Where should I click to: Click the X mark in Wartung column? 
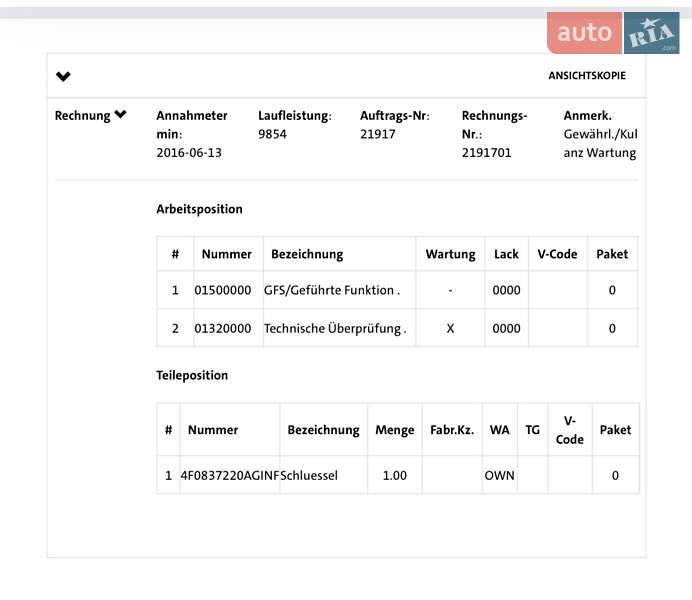point(450,328)
